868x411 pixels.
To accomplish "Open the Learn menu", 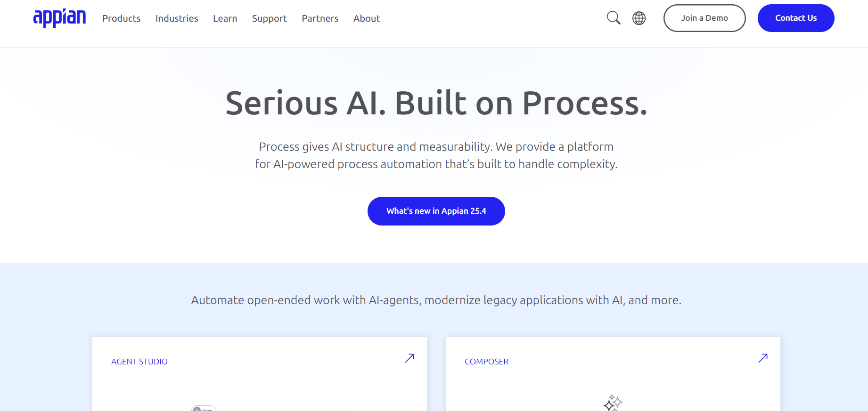I will (x=225, y=18).
